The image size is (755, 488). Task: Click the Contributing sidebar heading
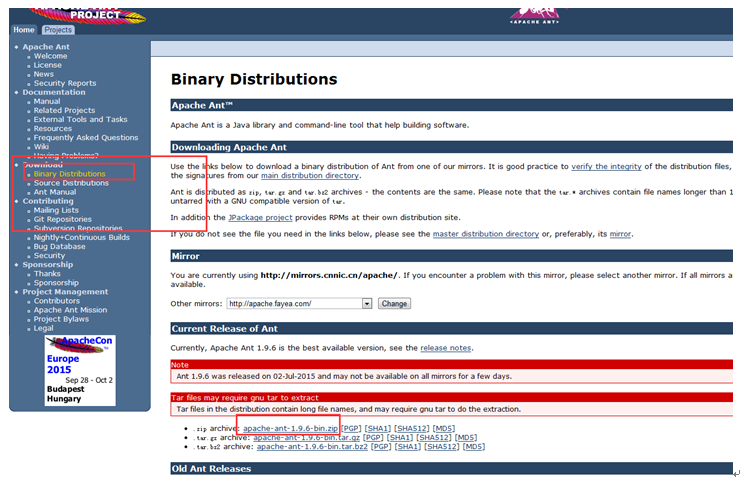pos(48,201)
